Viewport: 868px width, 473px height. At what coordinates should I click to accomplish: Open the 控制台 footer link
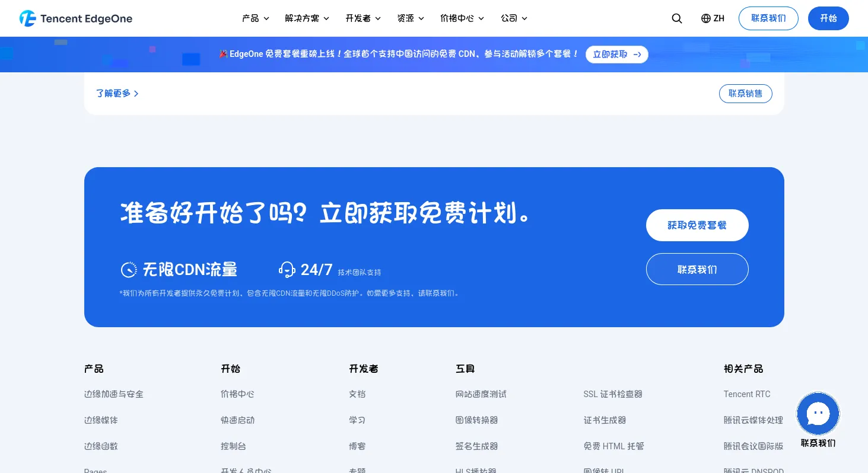(233, 446)
